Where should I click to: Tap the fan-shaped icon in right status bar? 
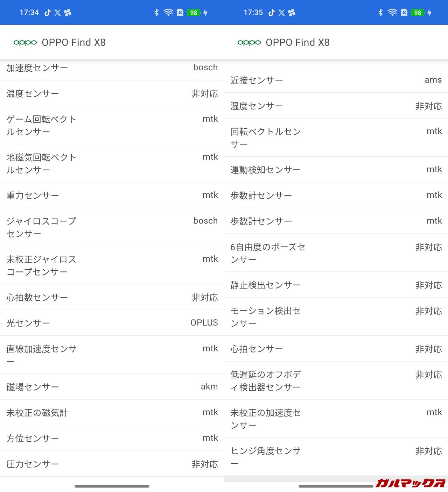292,13
